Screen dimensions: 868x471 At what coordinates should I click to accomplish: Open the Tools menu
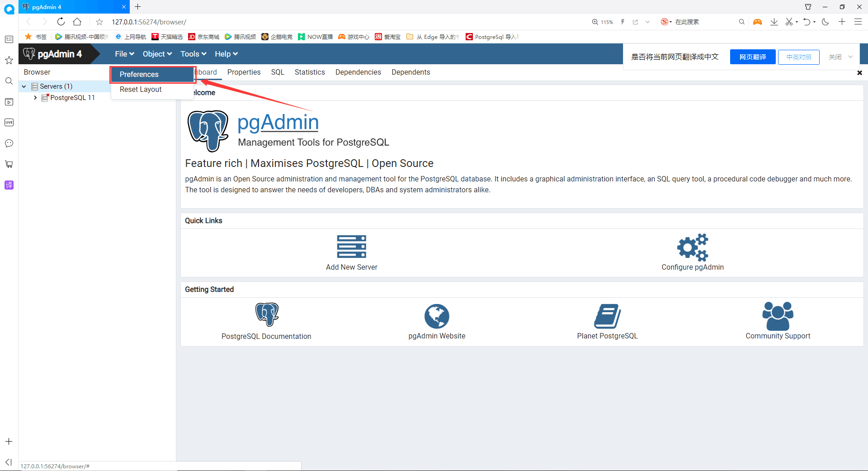pyautogui.click(x=193, y=54)
